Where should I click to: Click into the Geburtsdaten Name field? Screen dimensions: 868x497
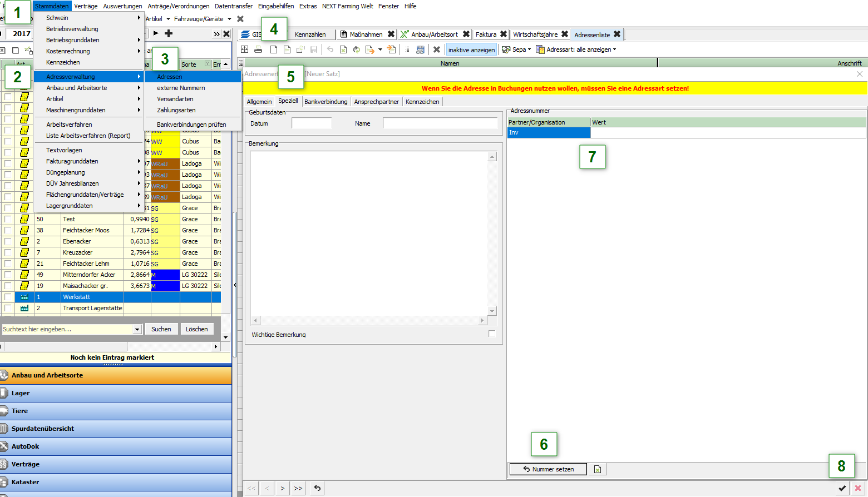point(440,123)
